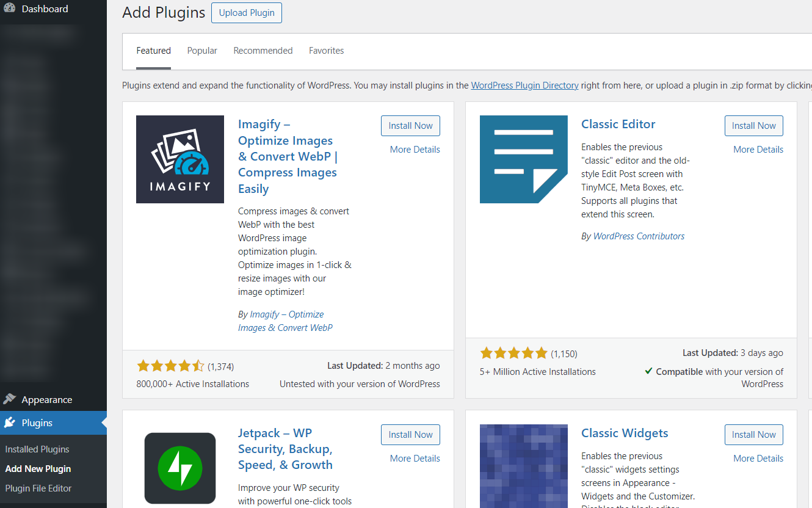Open the WordPress Plugin Directory link
Viewport: 812px width, 508px height.
[x=525, y=85]
